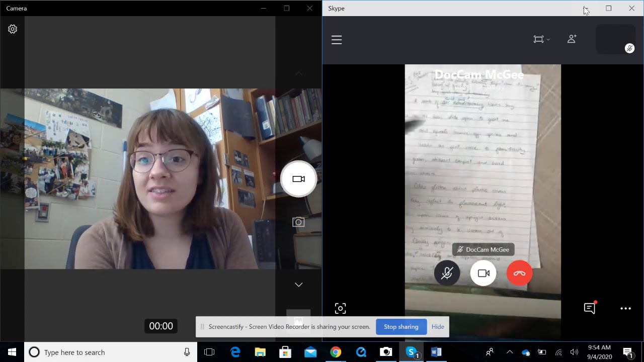Show hidden system tray icons

tap(510, 352)
